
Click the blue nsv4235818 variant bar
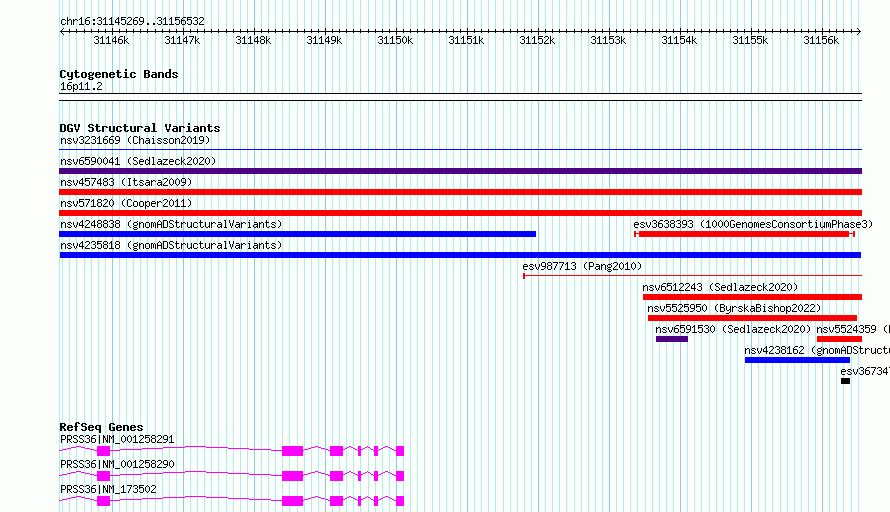click(460, 255)
